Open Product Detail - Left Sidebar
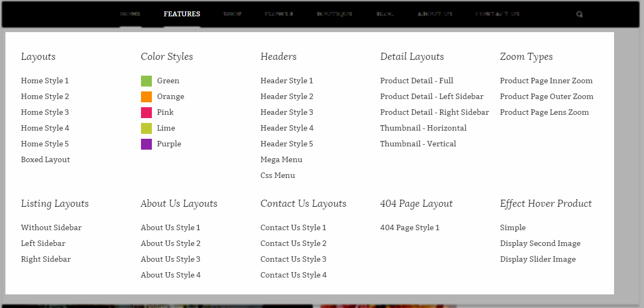The image size is (644, 308). [432, 96]
